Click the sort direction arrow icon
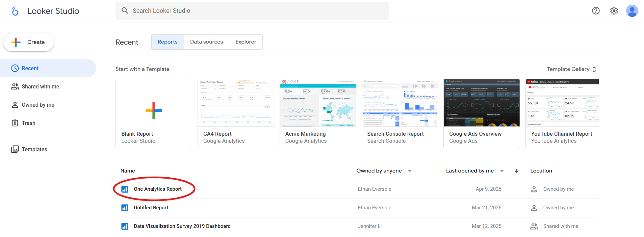Viewport: 644px width, 237px height. point(517,171)
